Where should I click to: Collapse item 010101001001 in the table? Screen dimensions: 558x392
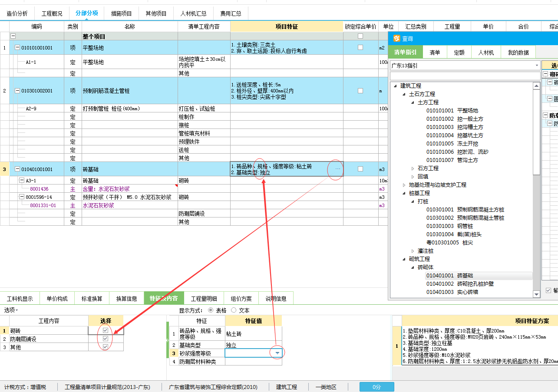17,47
